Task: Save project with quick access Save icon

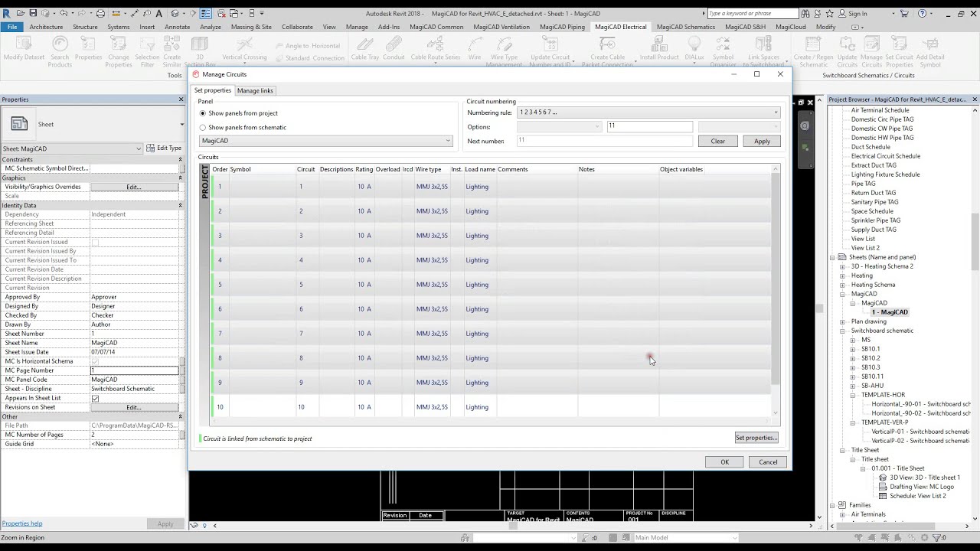Action: coord(33,13)
